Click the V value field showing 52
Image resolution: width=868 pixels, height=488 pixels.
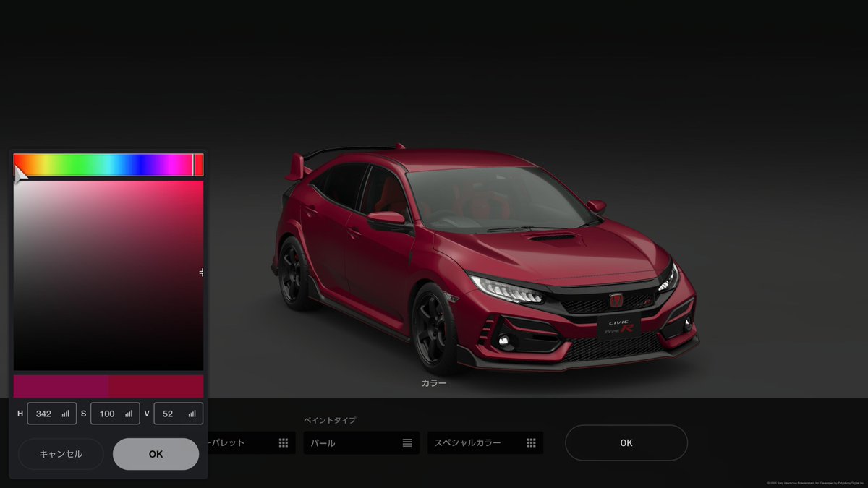(x=179, y=414)
